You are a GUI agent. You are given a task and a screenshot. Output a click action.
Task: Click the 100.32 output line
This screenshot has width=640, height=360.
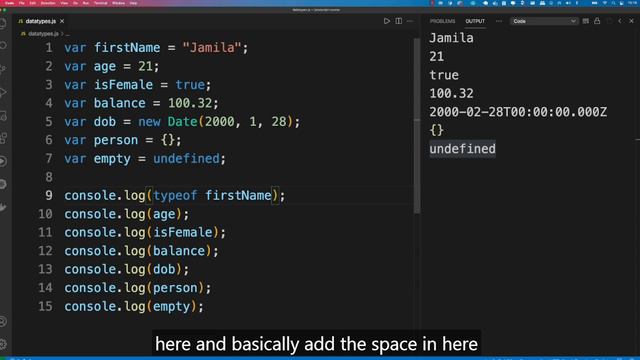451,93
